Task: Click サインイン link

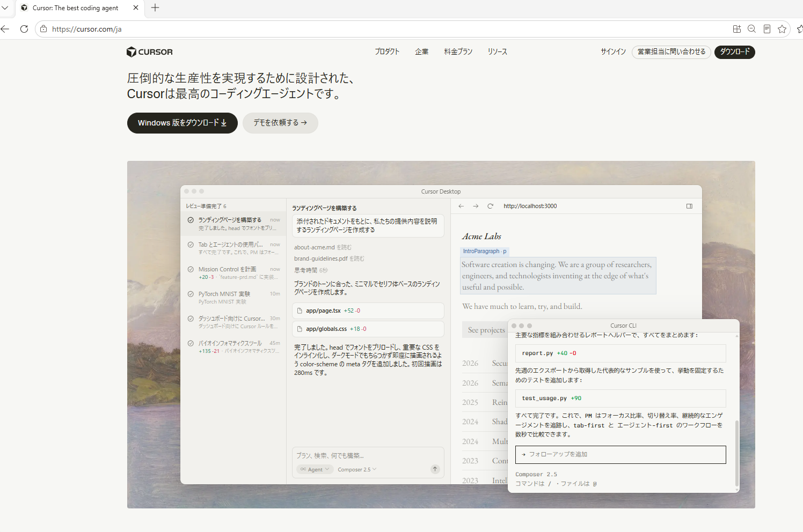Action: pyautogui.click(x=613, y=51)
